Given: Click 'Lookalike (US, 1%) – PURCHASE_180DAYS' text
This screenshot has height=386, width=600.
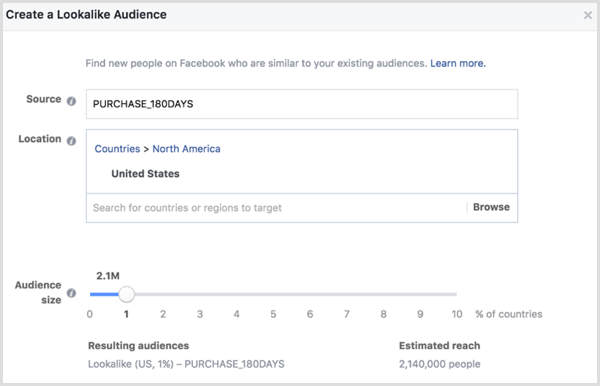Looking at the screenshot, I should [186, 364].
